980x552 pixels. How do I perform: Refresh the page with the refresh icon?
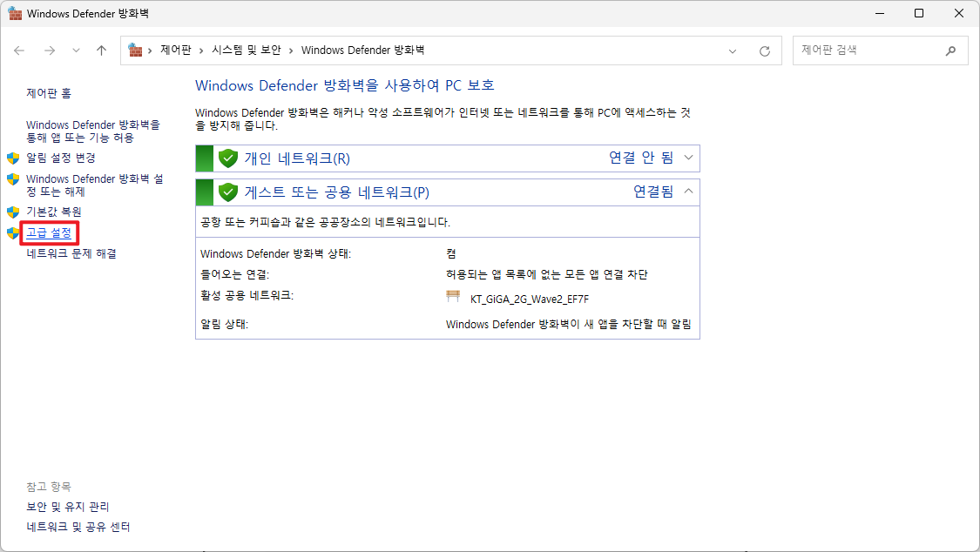point(764,51)
